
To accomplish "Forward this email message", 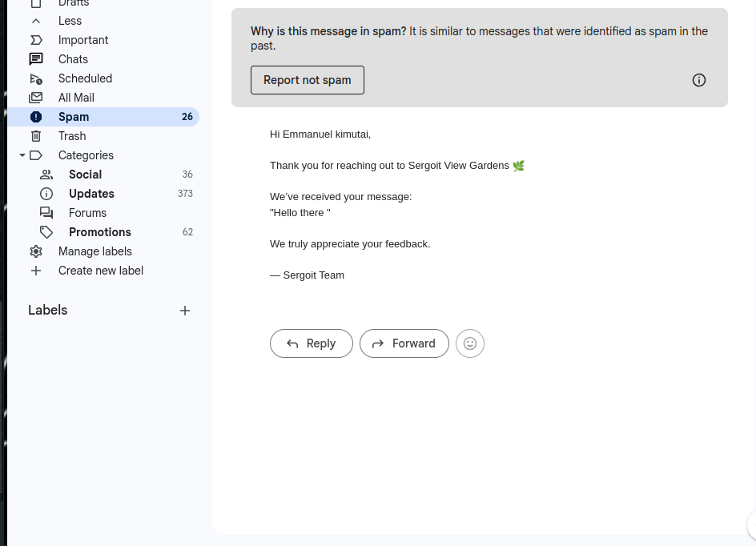I will click(x=404, y=343).
